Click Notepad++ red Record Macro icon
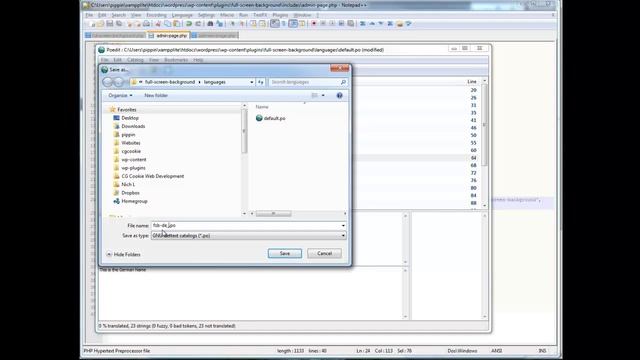The width and height of the screenshot is (640, 360). tap(314, 24)
